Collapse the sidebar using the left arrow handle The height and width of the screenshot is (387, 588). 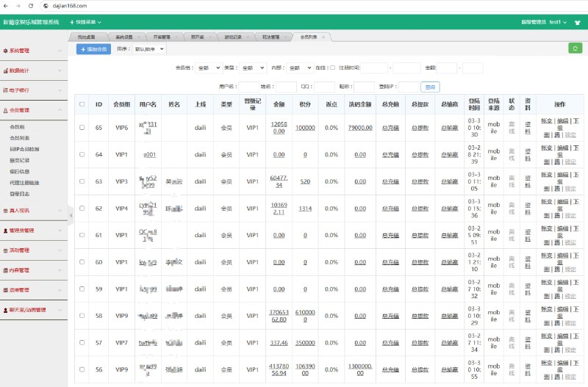tap(71, 214)
